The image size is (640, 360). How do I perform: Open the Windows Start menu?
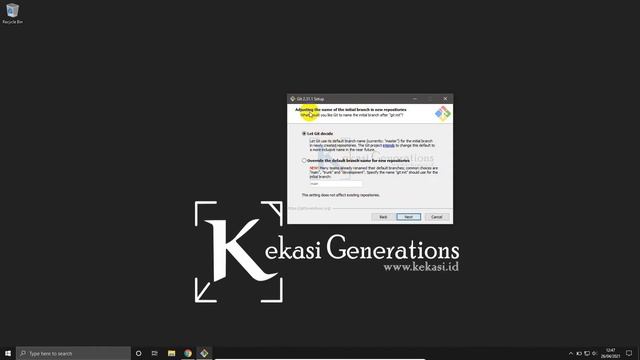tap(8, 353)
